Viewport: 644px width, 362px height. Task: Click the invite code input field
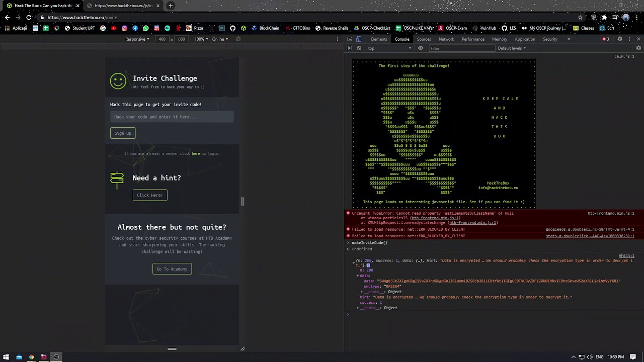click(172, 117)
